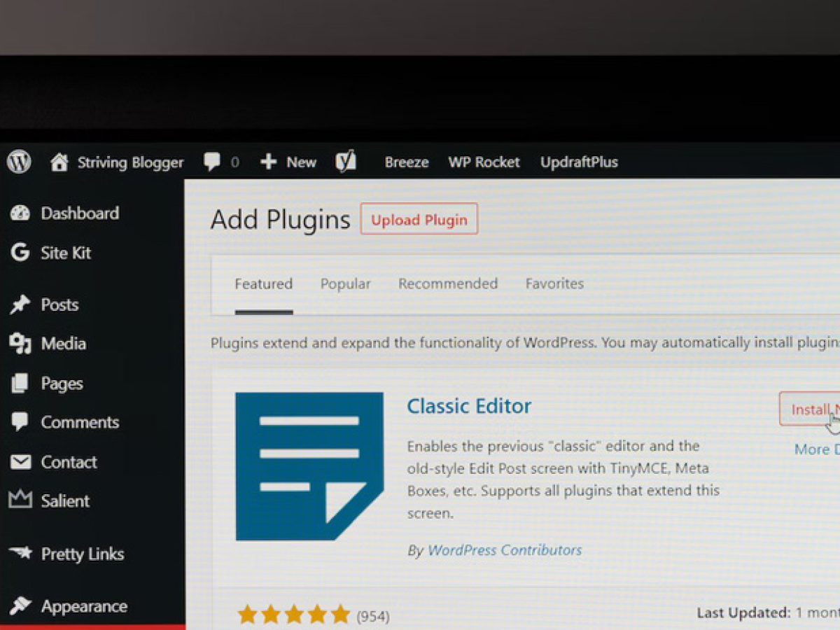
Task: Open Site Kit in the sidebar
Action: pyautogui.click(x=66, y=253)
